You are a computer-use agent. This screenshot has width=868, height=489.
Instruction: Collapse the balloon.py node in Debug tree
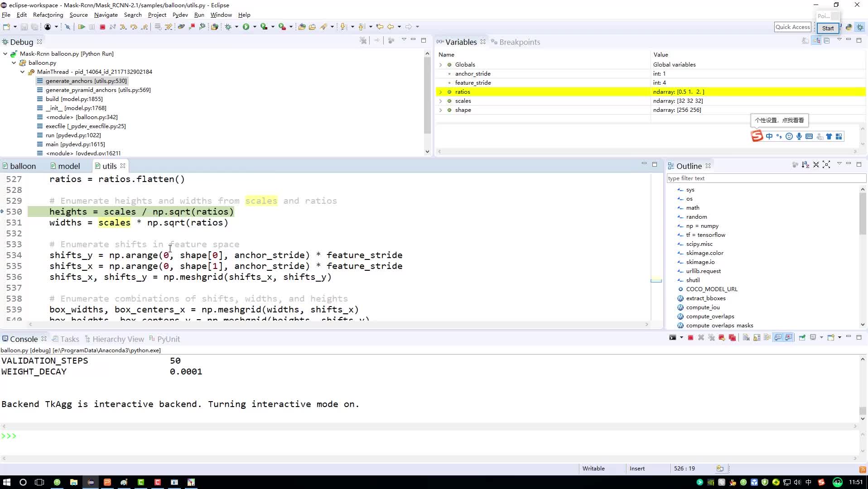(x=14, y=63)
